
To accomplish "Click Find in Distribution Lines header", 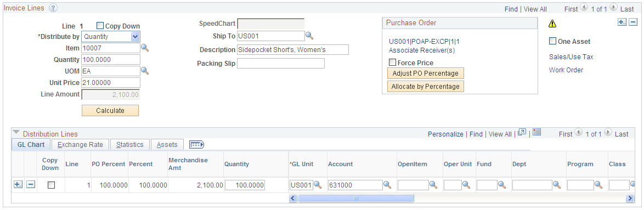I will click(476, 134).
